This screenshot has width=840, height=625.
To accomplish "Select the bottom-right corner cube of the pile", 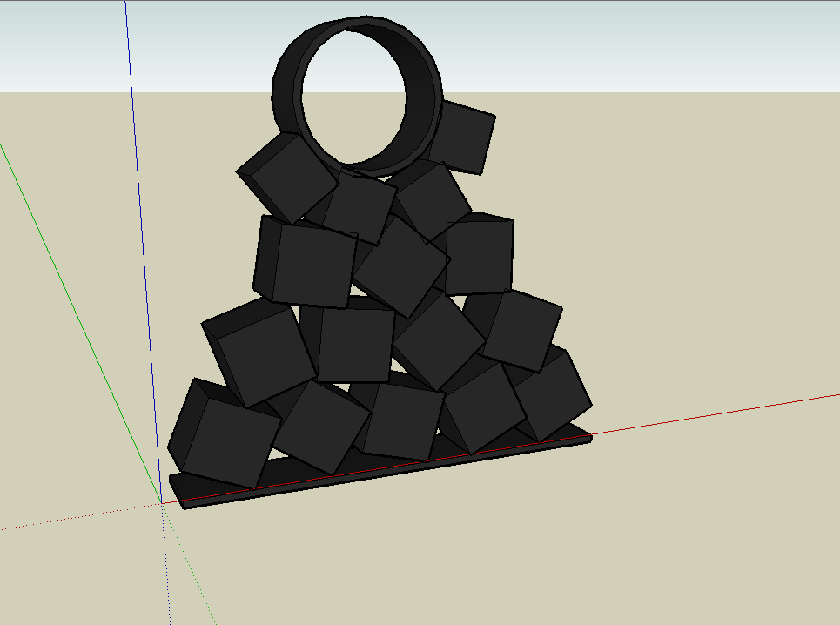I will pyautogui.click(x=552, y=394).
